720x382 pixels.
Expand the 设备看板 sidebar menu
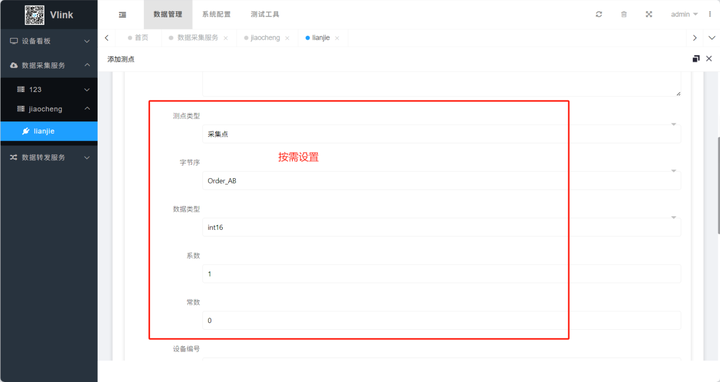point(49,41)
